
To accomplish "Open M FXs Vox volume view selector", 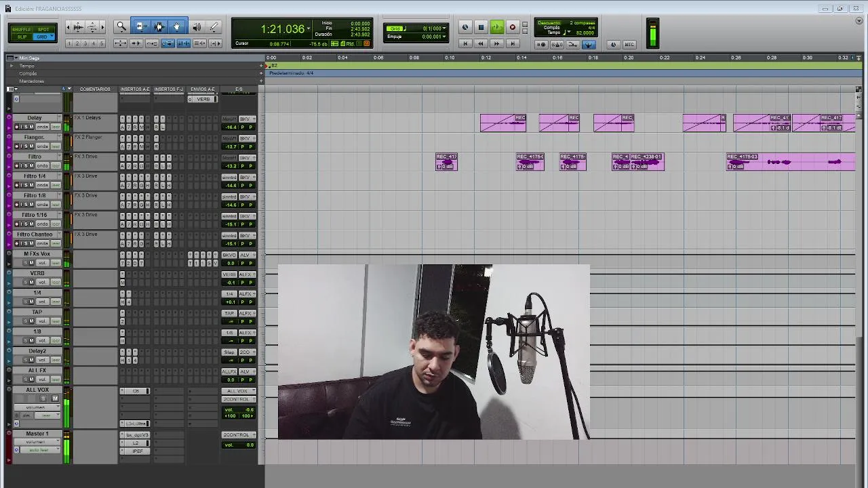I will coord(43,263).
